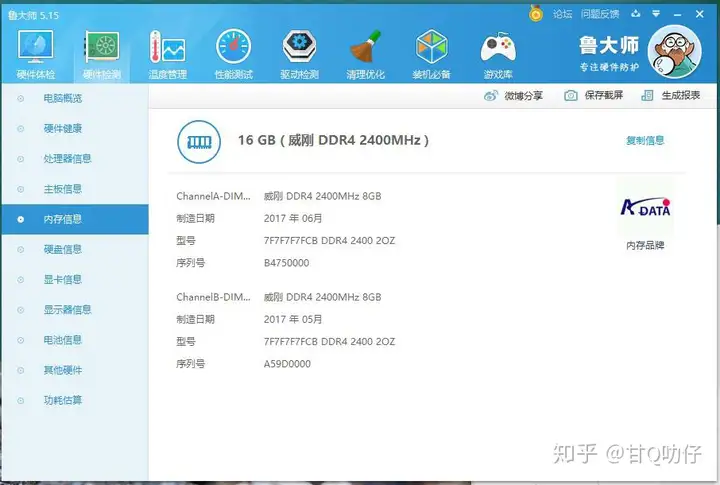Close the 鲁大师 window

(699, 14)
